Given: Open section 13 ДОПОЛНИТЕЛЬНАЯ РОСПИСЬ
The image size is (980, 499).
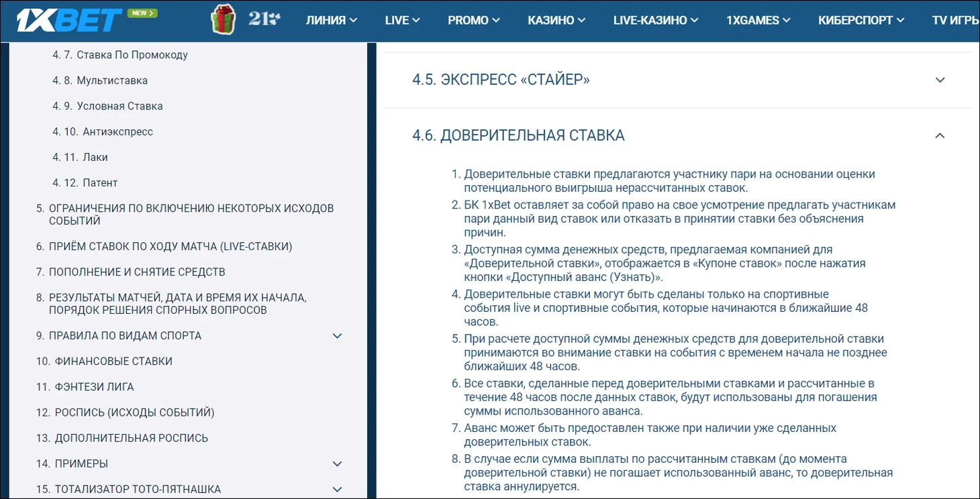Looking at the screenshot, I should click(x=122, y=438).
